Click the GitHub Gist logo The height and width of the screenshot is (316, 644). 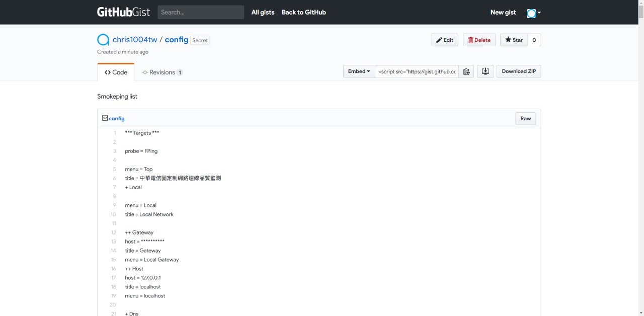click(123, 12)
